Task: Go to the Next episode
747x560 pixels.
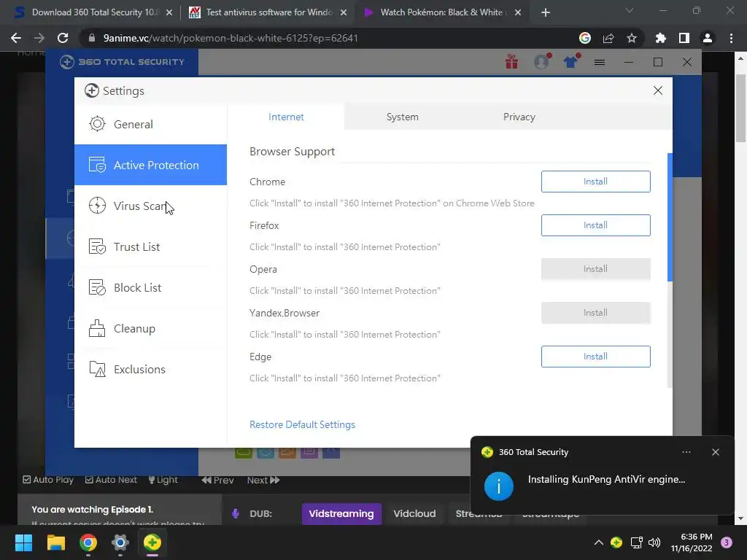Action: tap(263, 480)
